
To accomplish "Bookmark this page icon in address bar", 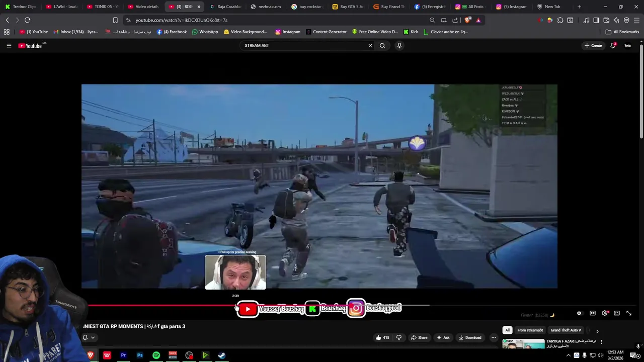I will point(115,20).
